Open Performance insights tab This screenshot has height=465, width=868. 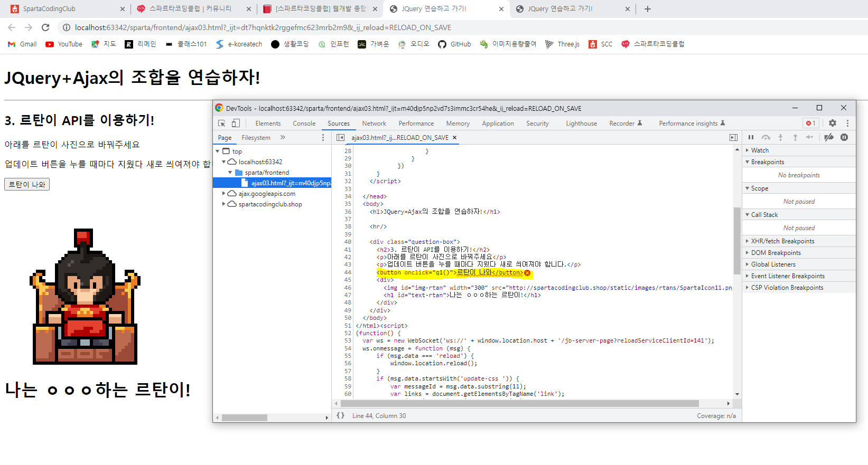coord(692,123)
